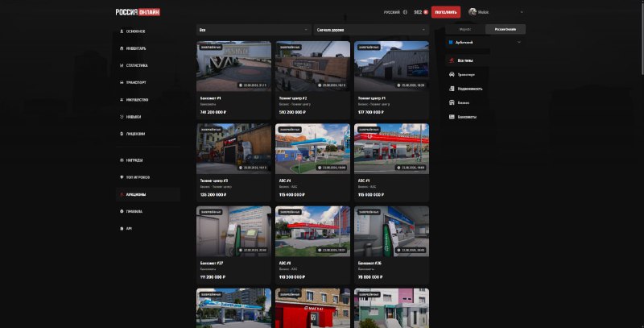Open the Статистика sidebar icon

[x=122, y=65]
